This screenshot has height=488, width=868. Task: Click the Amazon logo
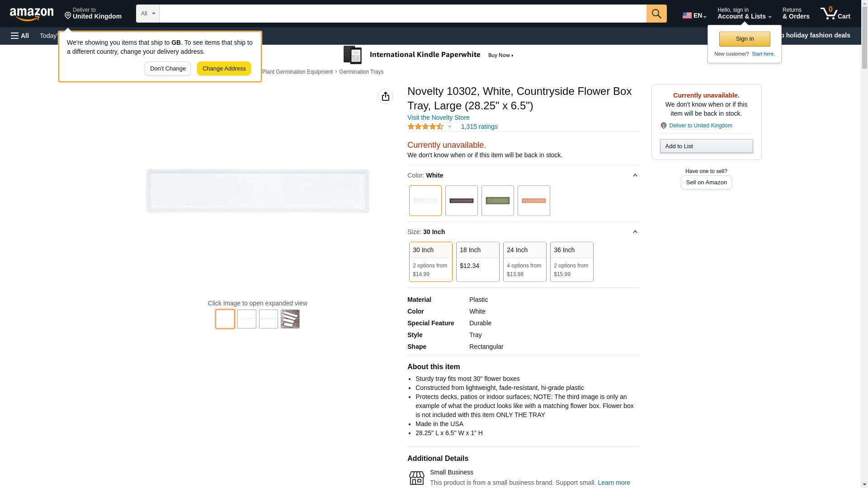click(x=32, y=14)
